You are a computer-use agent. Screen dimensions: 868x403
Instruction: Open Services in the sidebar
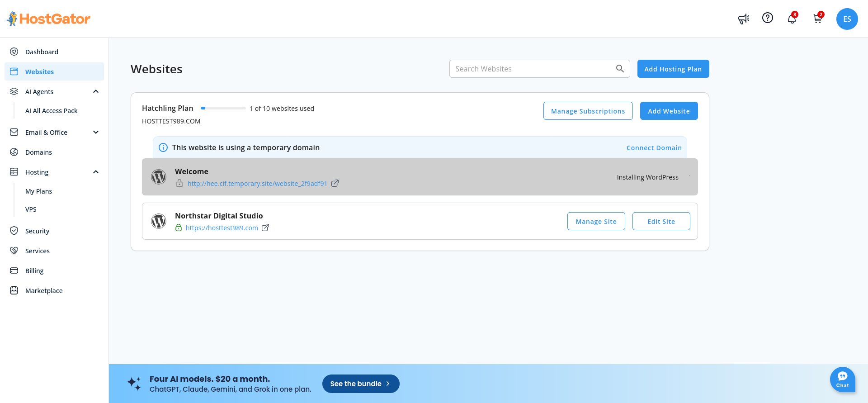click(54, 251)
